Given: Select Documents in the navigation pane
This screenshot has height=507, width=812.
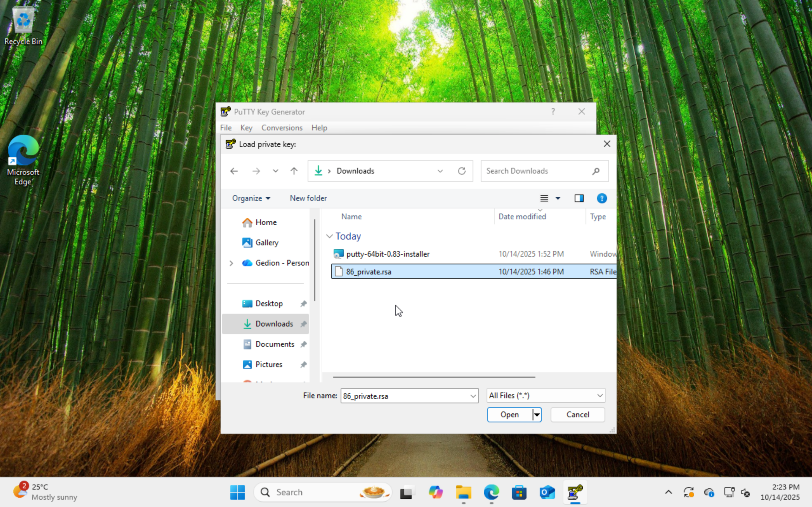Looking at the screenshot, I should [274, 344].
